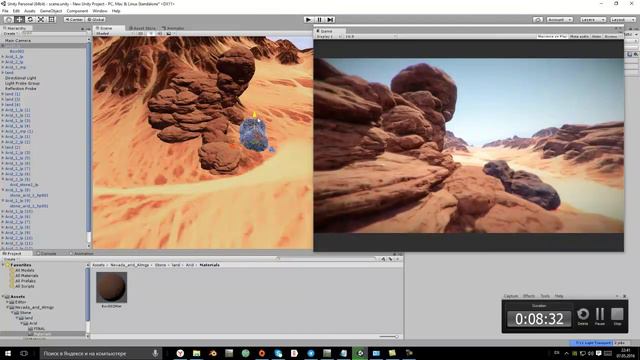
Task: Open the File menu
Action: 5,11
